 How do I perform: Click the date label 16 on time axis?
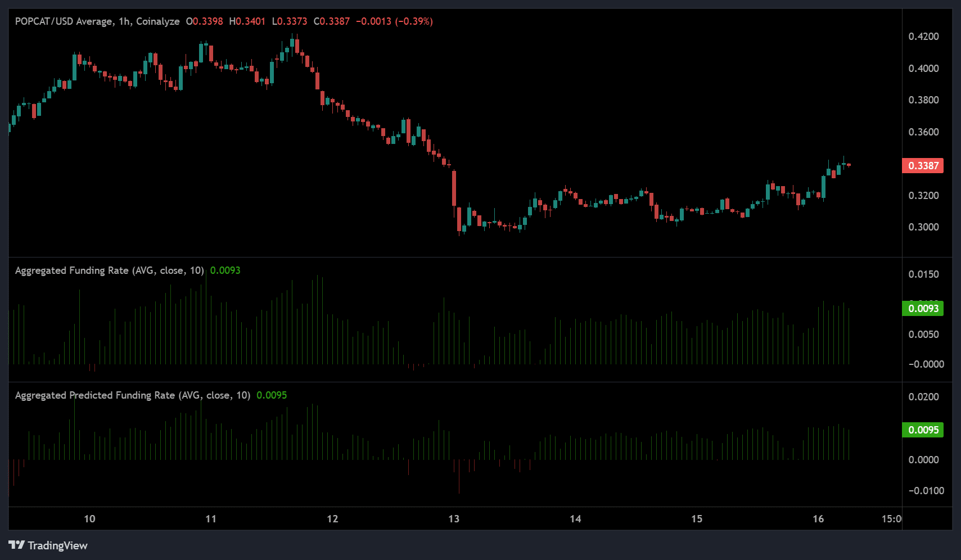[818, 519]
